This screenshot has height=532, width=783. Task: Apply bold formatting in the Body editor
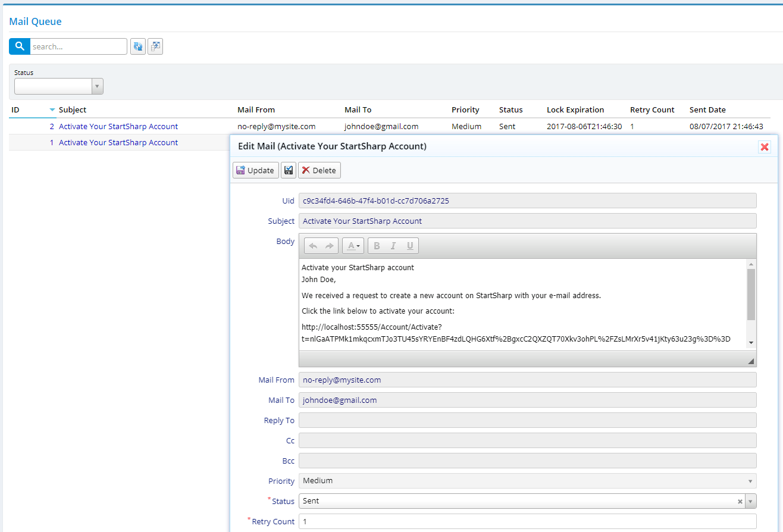point(376,245)
